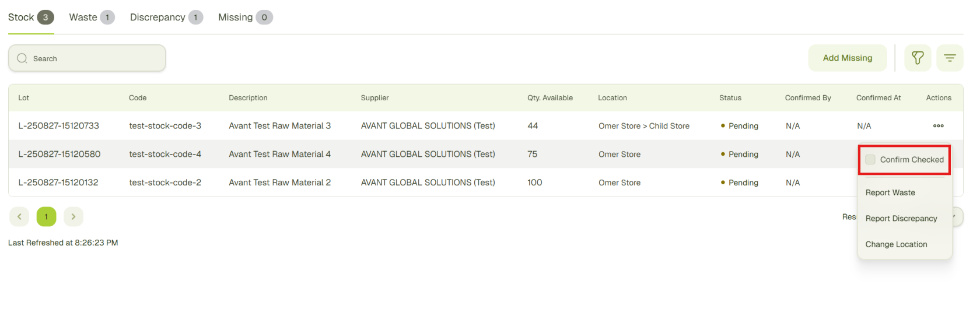Focus the Search input field
Image resolution: width=980 pixels, height=312 pixels.
coord(93,58)
